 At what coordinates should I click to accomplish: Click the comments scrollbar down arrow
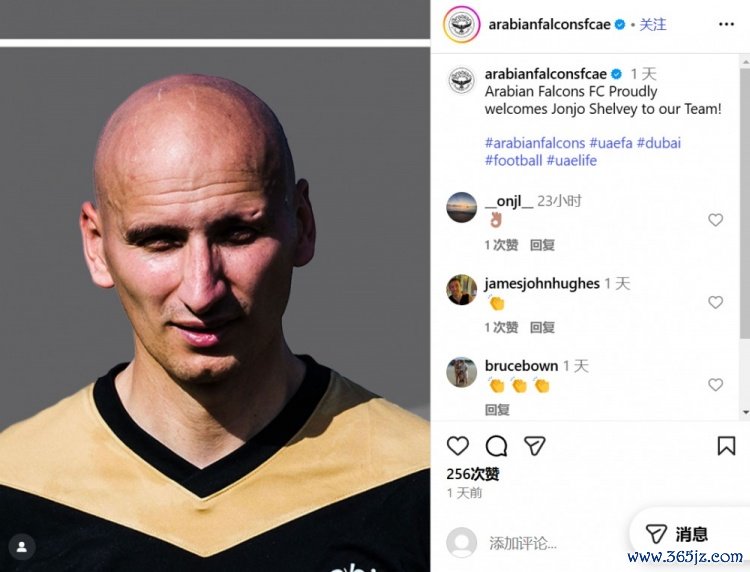coord(746,412)
